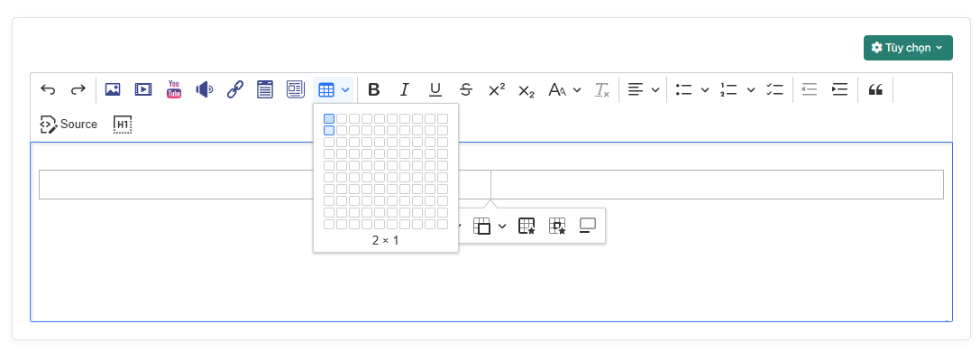Click the Undo arrow icon
The image size is (980, 352).
click(x=48, y=89)
